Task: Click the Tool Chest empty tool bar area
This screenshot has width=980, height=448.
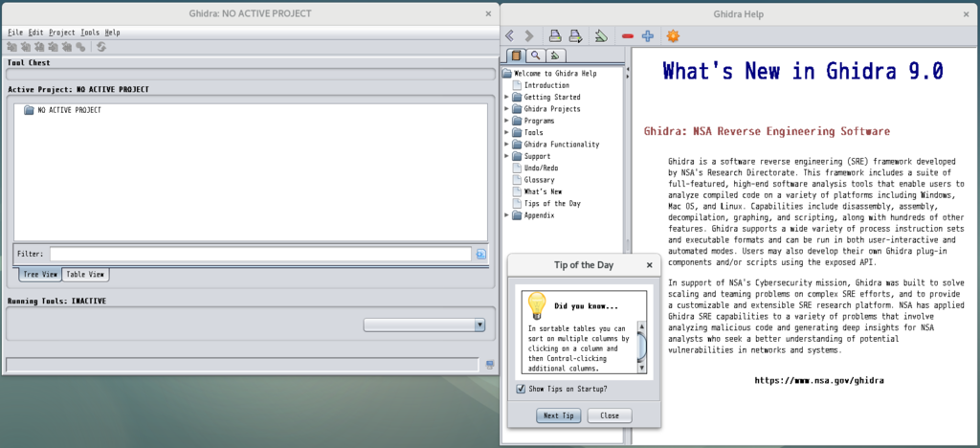Action: coord(250,75)
